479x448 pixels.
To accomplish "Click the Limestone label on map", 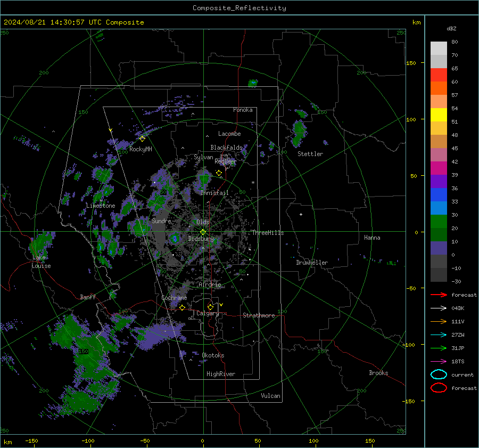I will [x=101, y=206].
